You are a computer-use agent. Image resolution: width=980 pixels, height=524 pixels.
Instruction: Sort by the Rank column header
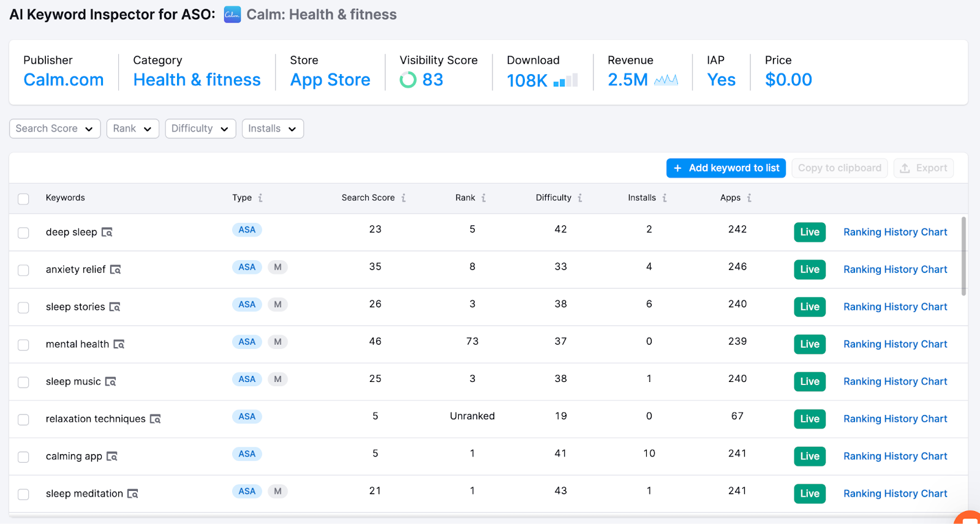coord(465,198)
